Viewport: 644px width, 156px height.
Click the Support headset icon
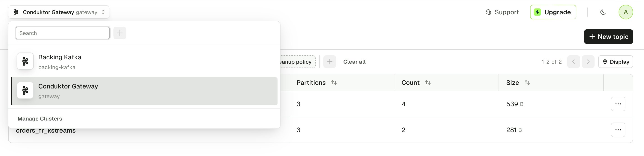tap(488, 12)
